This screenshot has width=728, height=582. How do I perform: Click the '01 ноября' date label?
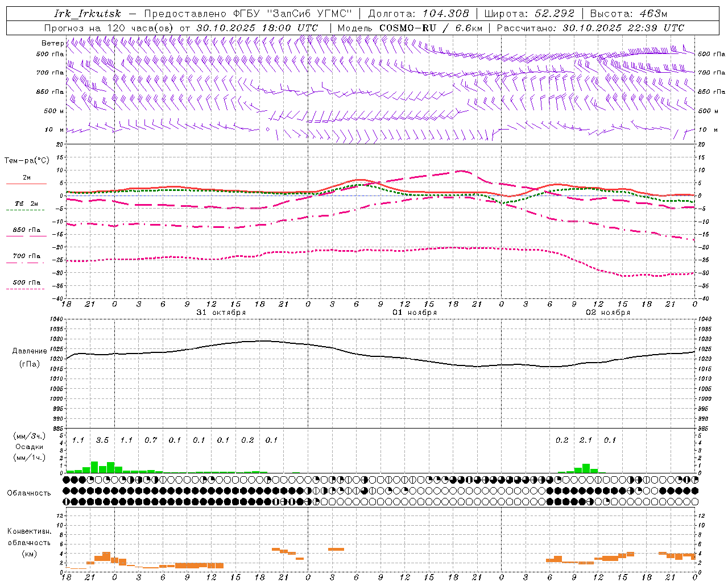coord(415,313)
